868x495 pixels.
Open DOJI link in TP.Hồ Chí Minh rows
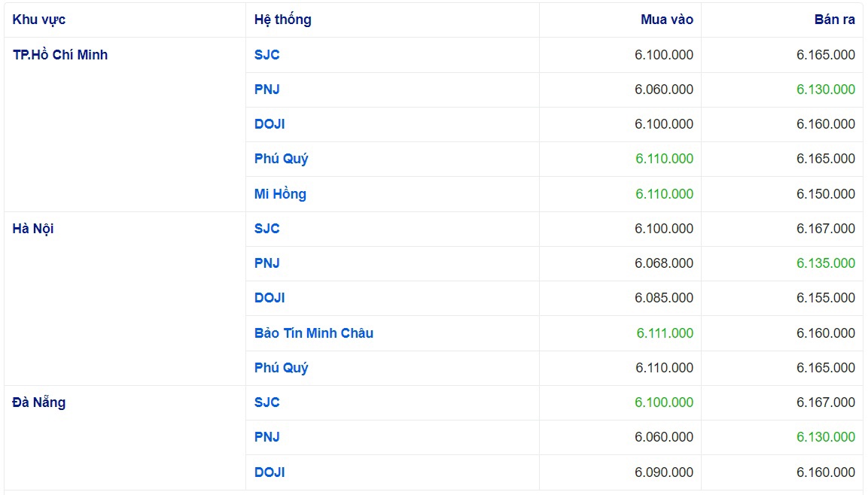(270, 124)
